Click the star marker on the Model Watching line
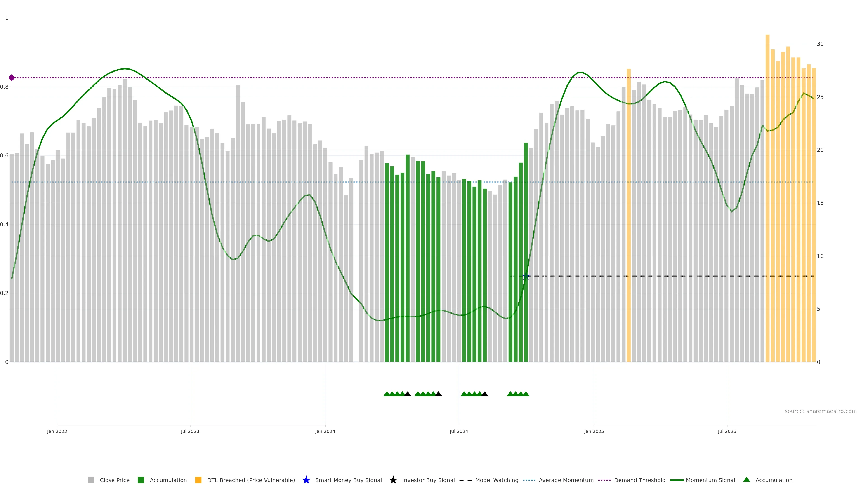The image size is (868, 488). coord(526,276)
